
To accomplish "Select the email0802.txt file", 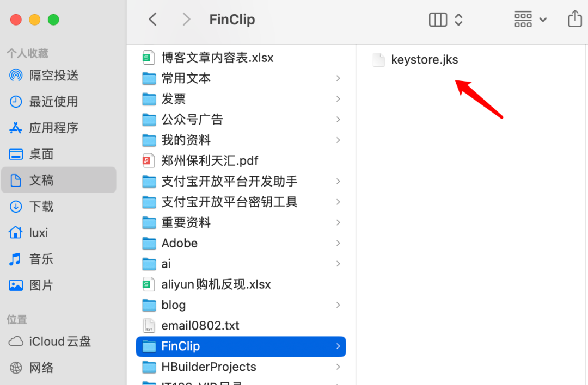I will pos(241,325).
